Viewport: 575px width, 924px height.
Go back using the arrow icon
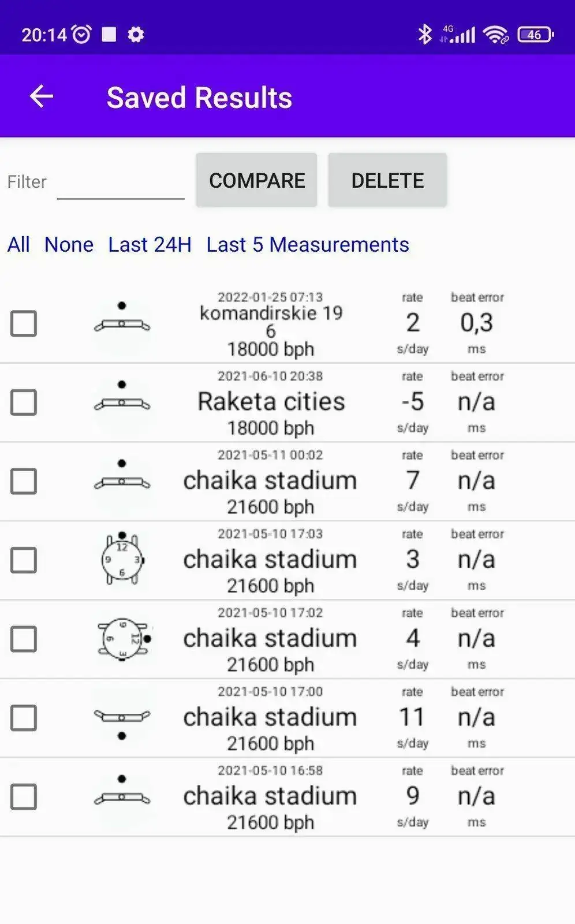tap(42, 96)
